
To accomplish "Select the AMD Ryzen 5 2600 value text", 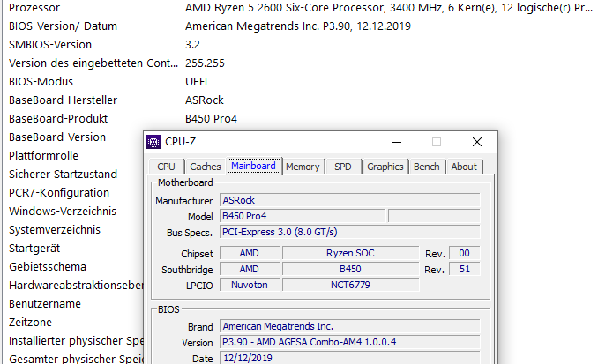I will (389, 8).
